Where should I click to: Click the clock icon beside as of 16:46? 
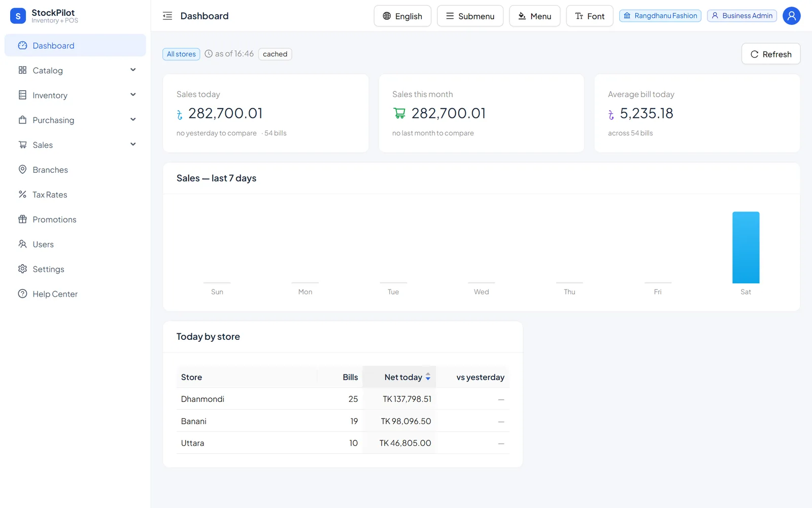pyautogui.click(x=209, y=54)
